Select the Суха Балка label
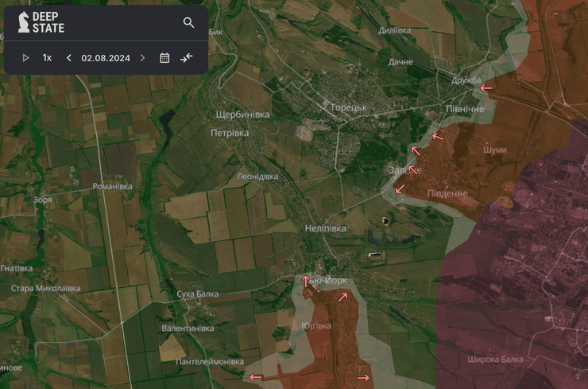Image resolution: width=588 pixels, height=389 pixels. (x=197, y=294)
